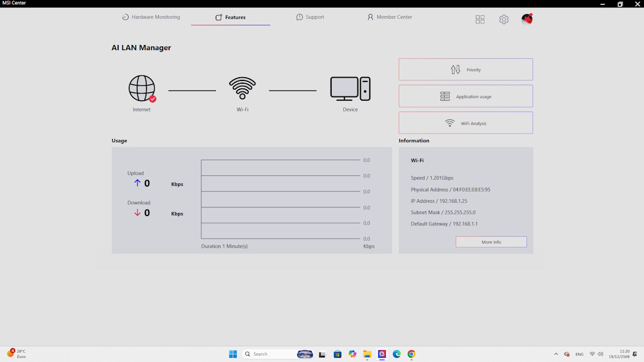This screenshot has height=362, width=644.
Task: Open the Support tab
Action: point(310,17)
